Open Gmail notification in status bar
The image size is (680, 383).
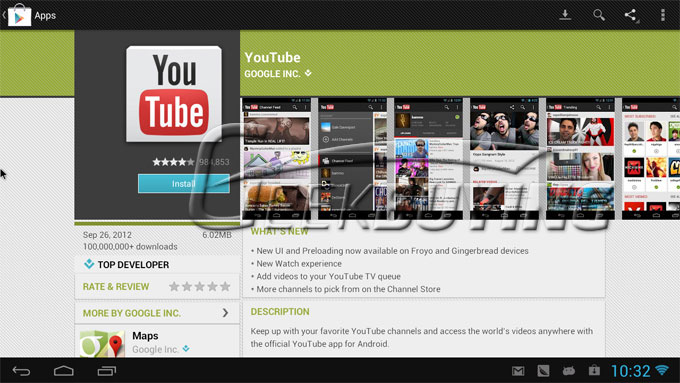518,371
